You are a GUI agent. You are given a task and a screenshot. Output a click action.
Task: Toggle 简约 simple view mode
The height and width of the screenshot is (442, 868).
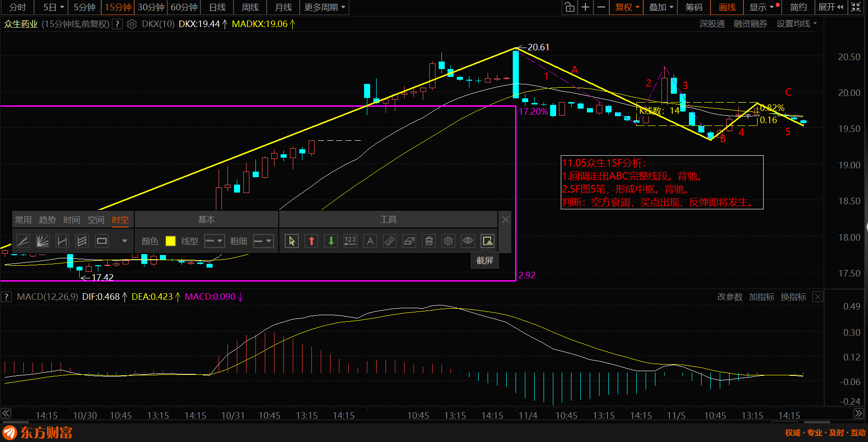(798, 7)
